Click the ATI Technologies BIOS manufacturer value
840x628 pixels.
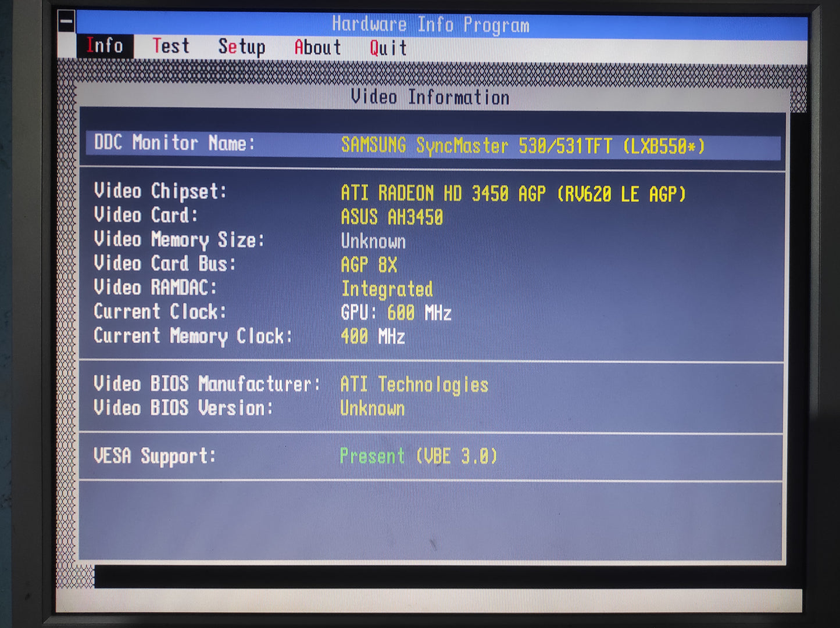coord(414,385)
